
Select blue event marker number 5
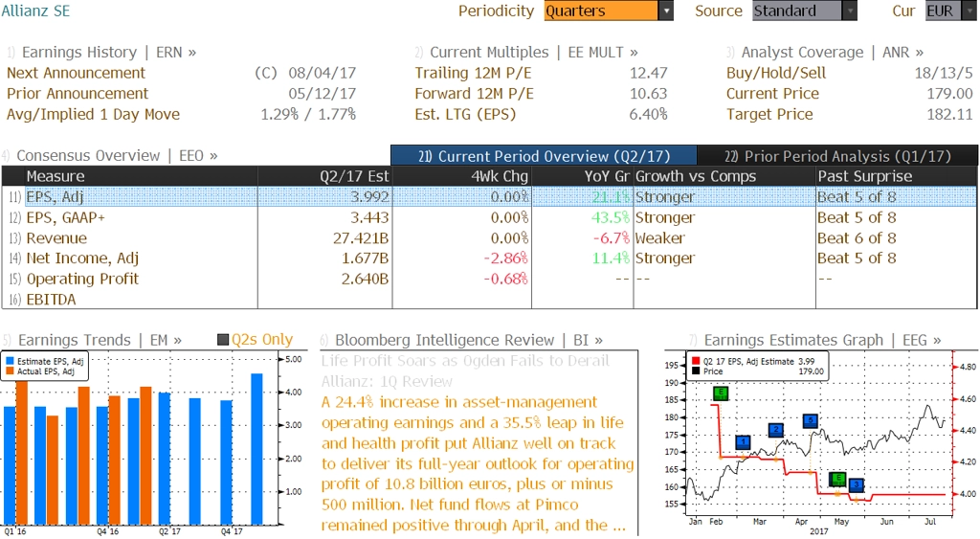[810, 421]
